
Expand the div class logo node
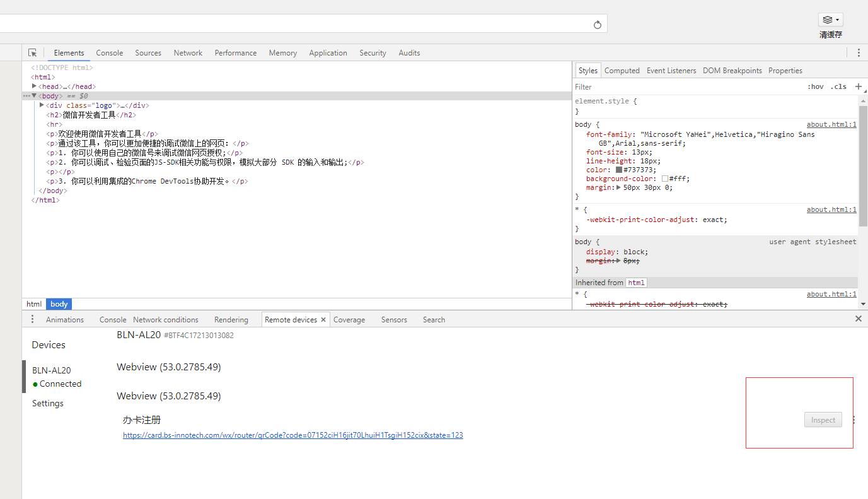click(42, 105)
